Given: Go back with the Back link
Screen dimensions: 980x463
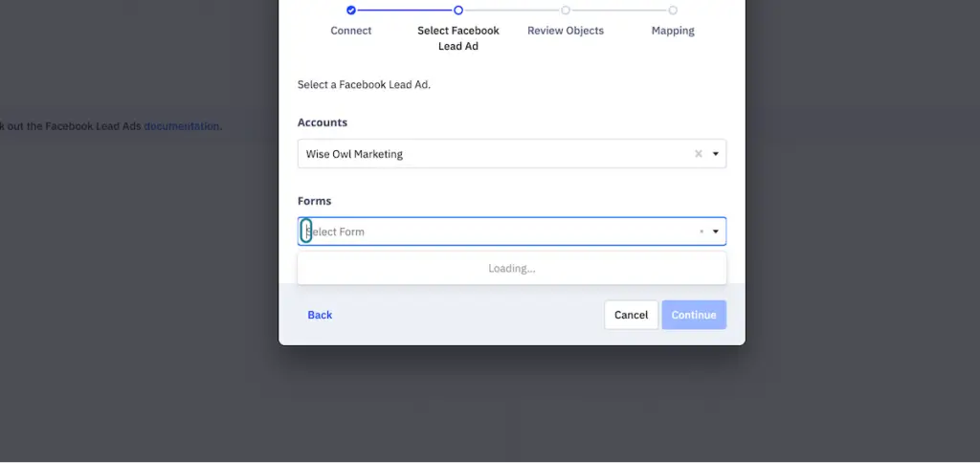Looking at the screenshot, I should (320, 315).
